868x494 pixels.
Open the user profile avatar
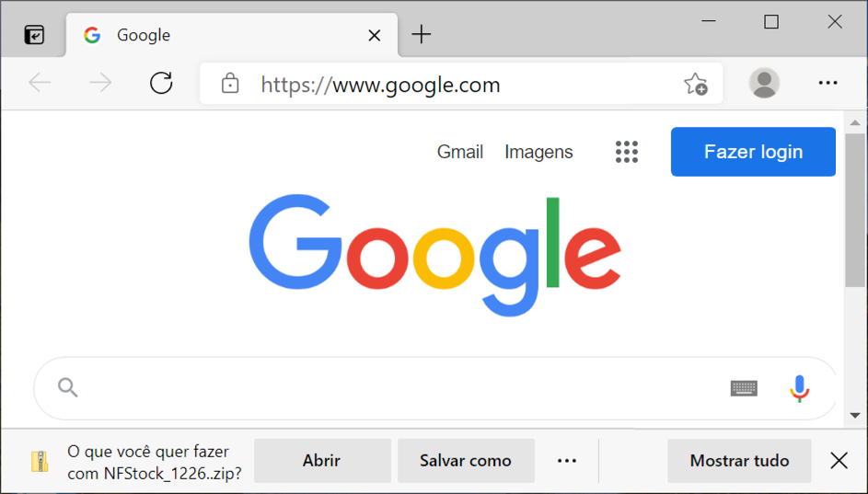765,83
